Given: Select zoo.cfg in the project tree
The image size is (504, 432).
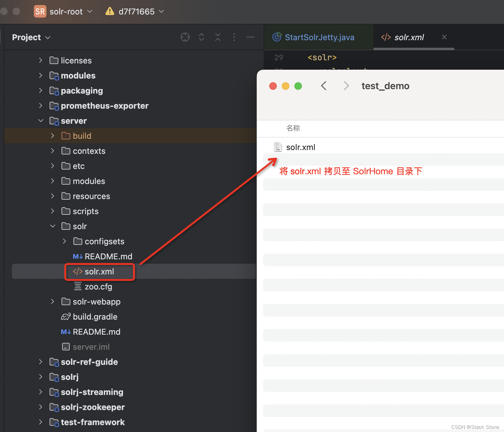Looking at the screenshot, I should coord(98,287).
